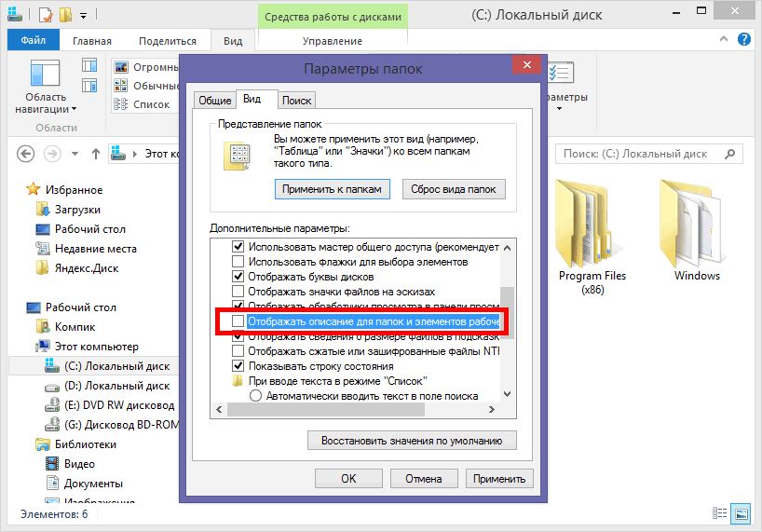This screenshot has width=762, height=532.
Task: Click the Область навигации pane icon
Action: tap(46, 73)
